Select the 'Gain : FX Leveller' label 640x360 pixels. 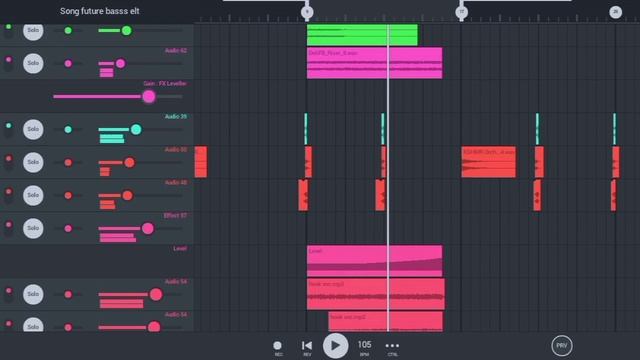tap(165, 83)
